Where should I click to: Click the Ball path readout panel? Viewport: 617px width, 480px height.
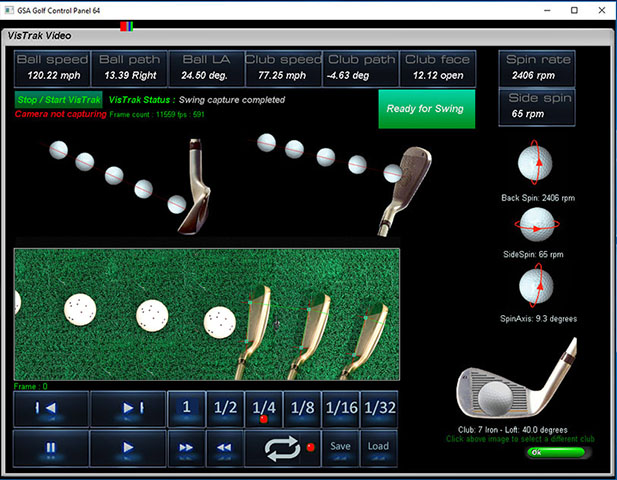coord(129,68)
